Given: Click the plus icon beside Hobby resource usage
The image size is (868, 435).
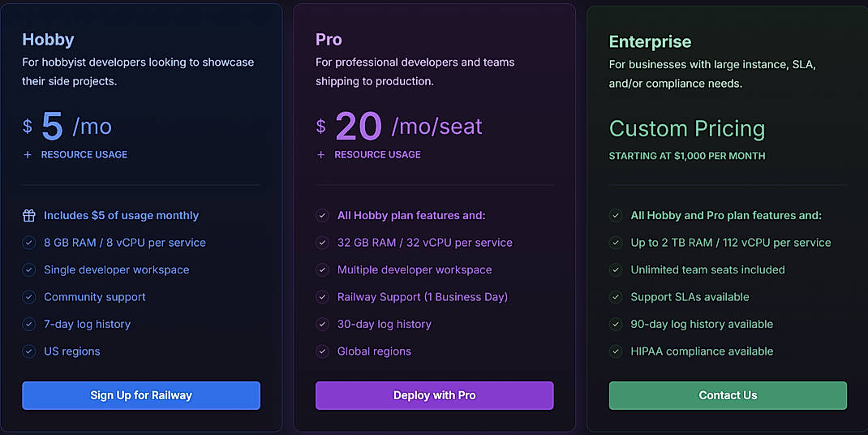Looking at the screenshot, I should point(28,154).
